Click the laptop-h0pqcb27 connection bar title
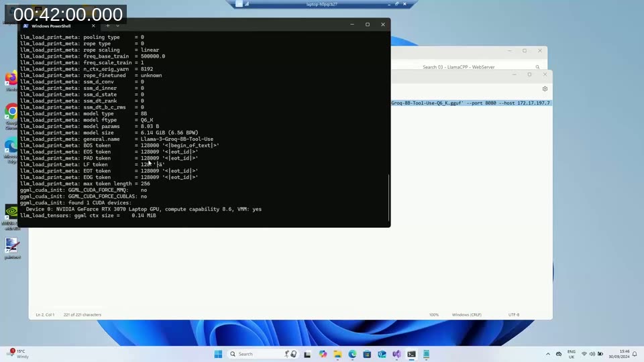The height and width of the screenshot is (362, 644). tap(321, 4)
